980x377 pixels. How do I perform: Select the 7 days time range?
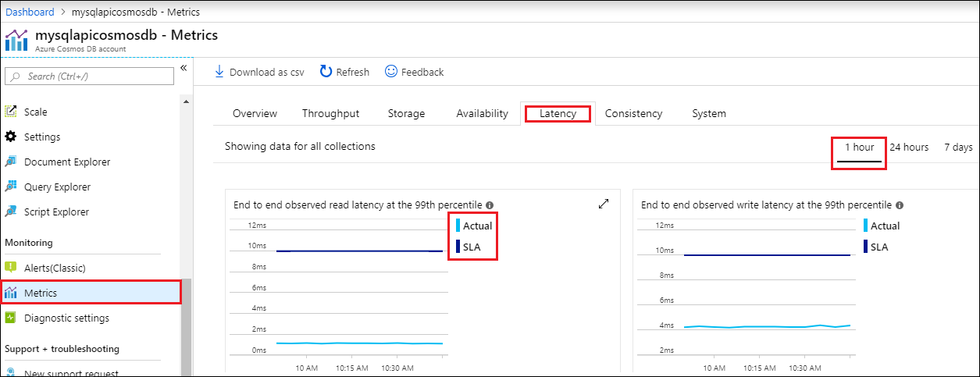click(958, 147)
